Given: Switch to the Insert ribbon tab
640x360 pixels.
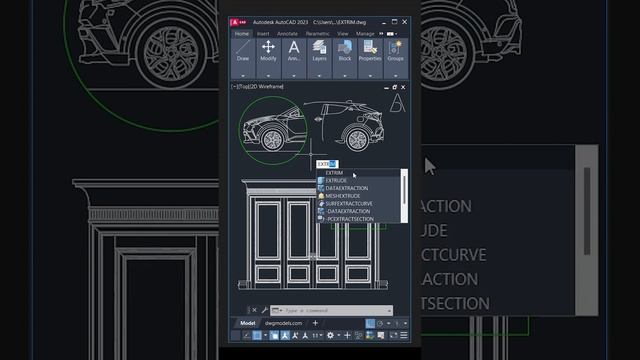Looking at the screenshot, I should point(263,33).
